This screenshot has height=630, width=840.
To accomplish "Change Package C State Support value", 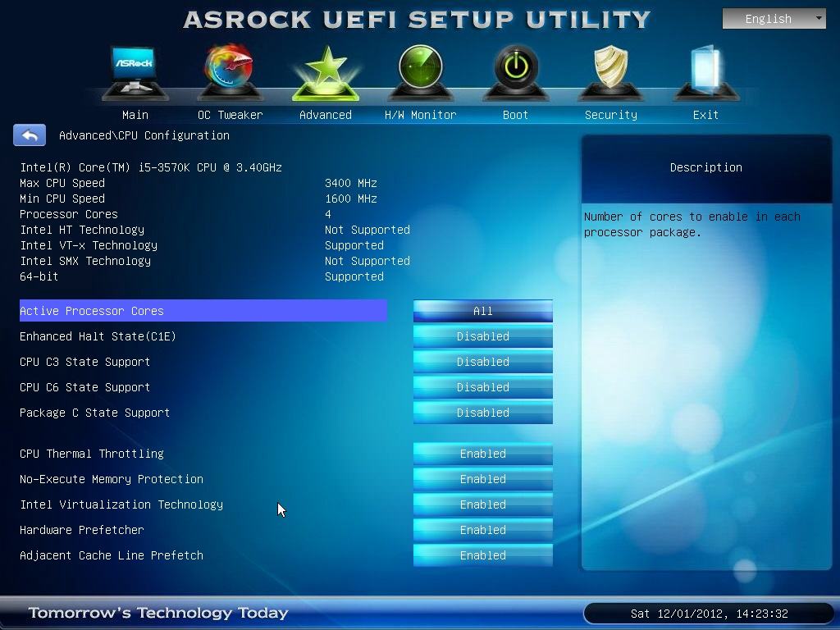I will click(482, 413).
